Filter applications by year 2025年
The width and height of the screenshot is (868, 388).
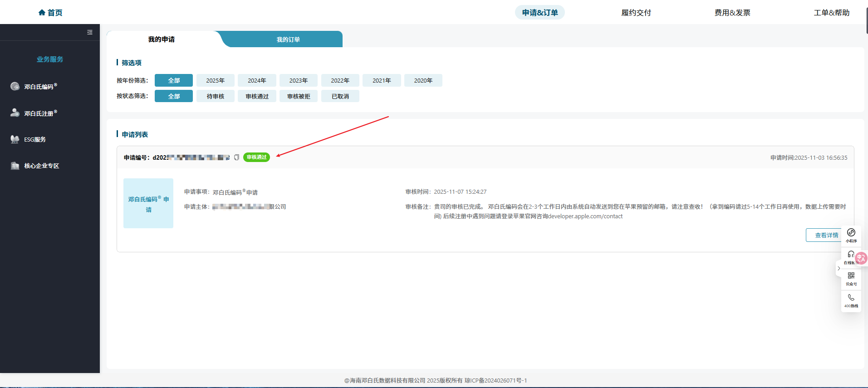tap(216, 80)
